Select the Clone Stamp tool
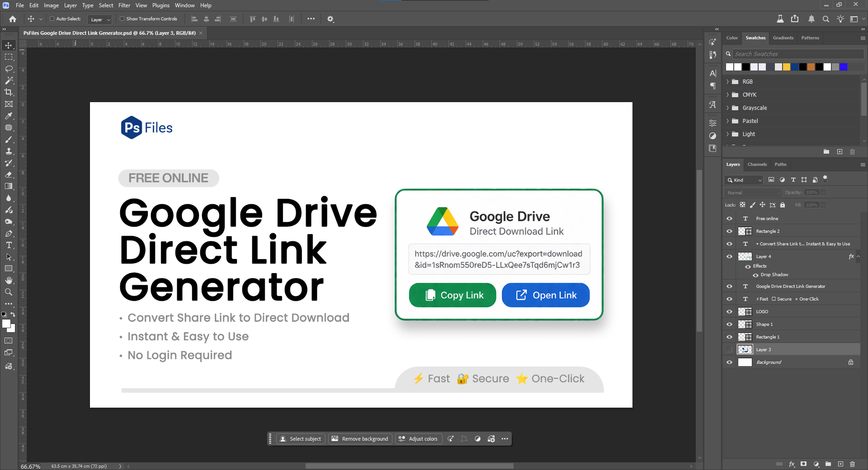868x470 pixels. (x=9, y=151)
